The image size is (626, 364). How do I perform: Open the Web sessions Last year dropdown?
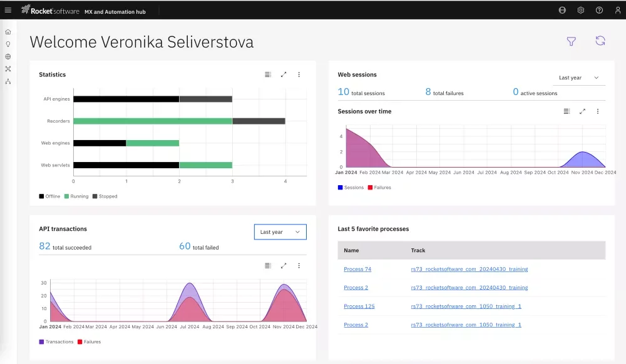[579, 78]
